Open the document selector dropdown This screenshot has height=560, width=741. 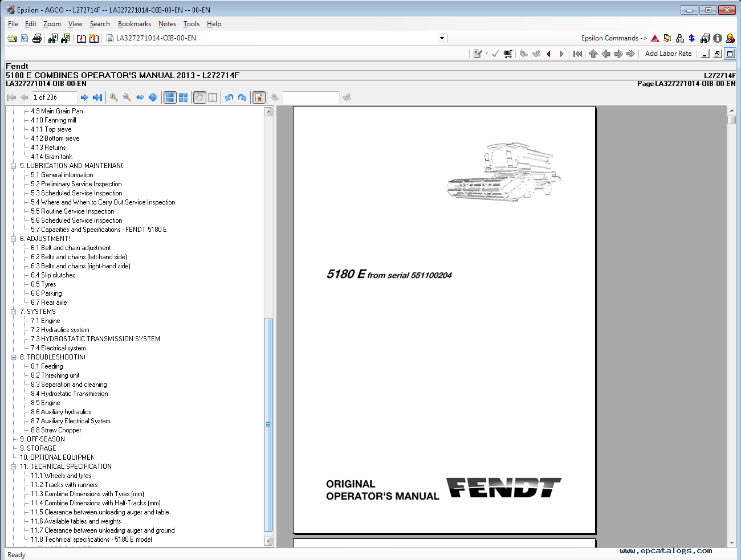(x=442, y=38)
